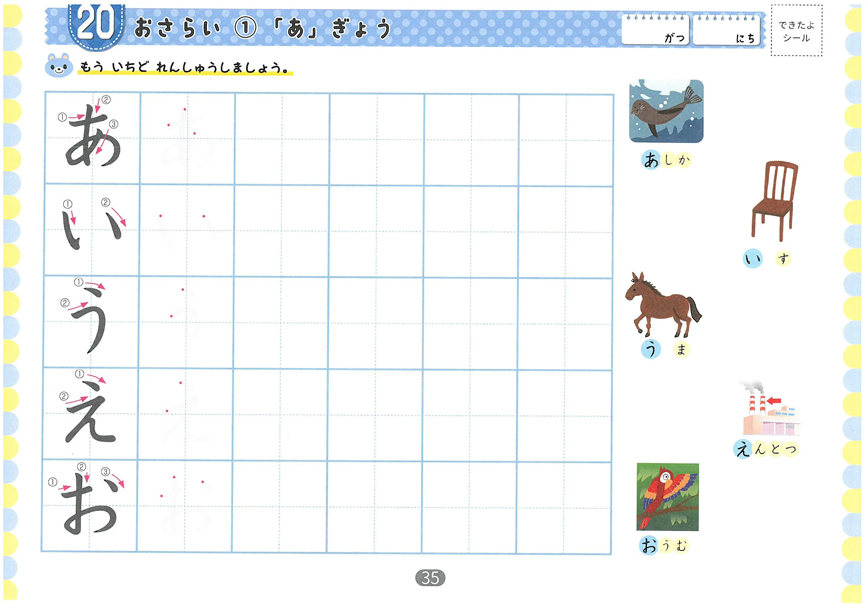Click the がつ month entry box
Image resolution: width=868 pixels, height=615 pixels.
pos(655,30)
